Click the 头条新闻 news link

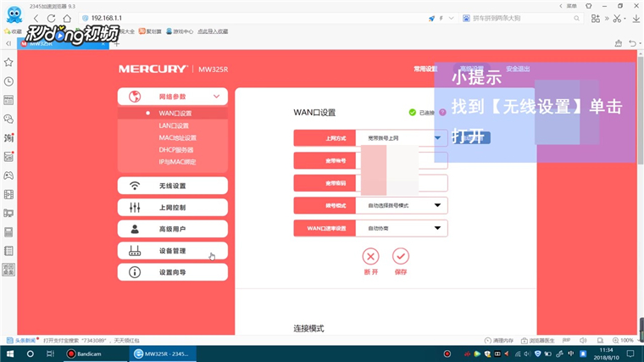click(22, 340)
